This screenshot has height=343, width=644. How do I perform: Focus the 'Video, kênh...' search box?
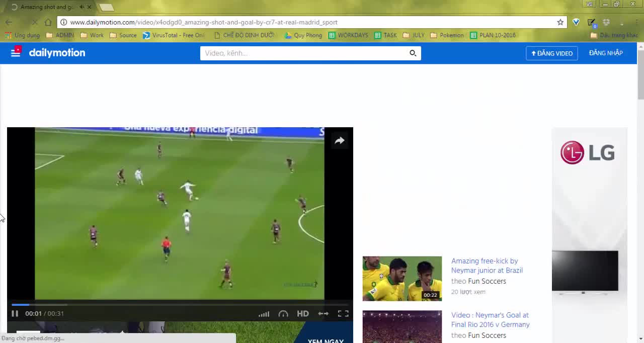(x=303, y=53)
